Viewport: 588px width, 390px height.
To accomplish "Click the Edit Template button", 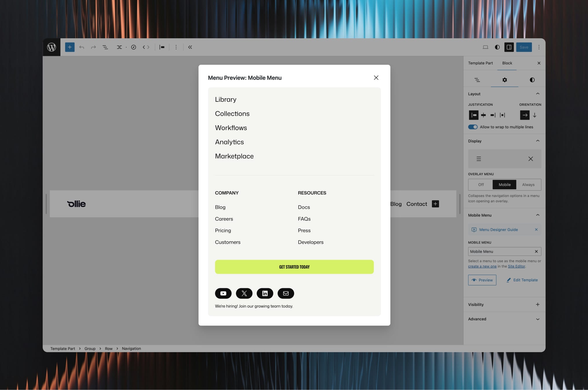I will point(522,280).
